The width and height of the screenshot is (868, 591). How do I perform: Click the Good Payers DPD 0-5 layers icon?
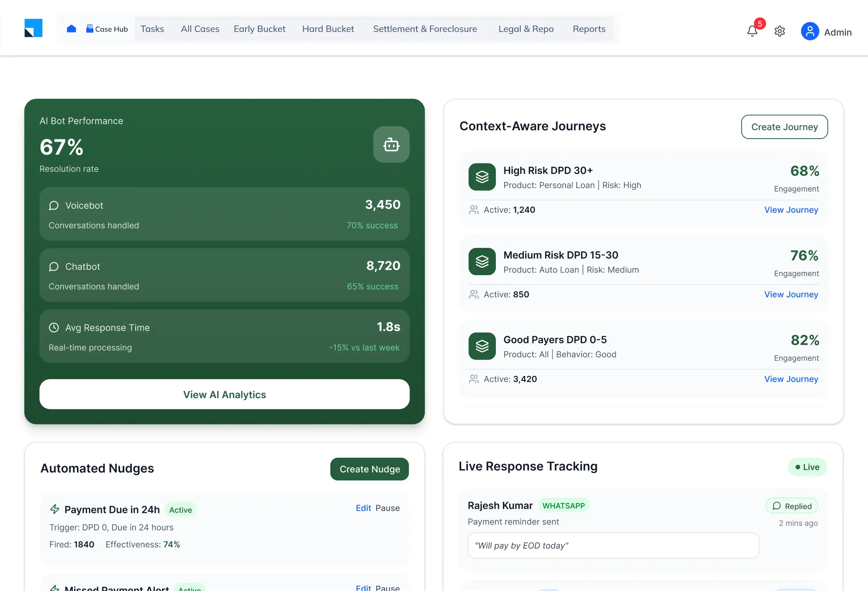(x=482, y=346)
